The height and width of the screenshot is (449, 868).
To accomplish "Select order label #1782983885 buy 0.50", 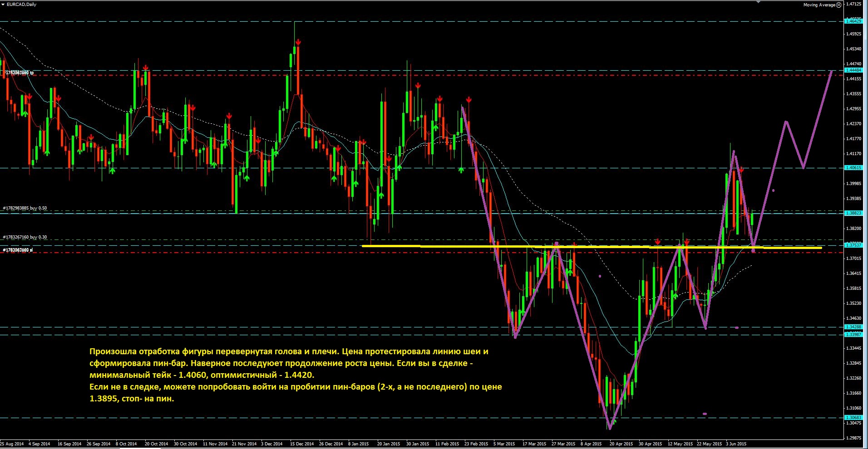I will click(25, 208).
